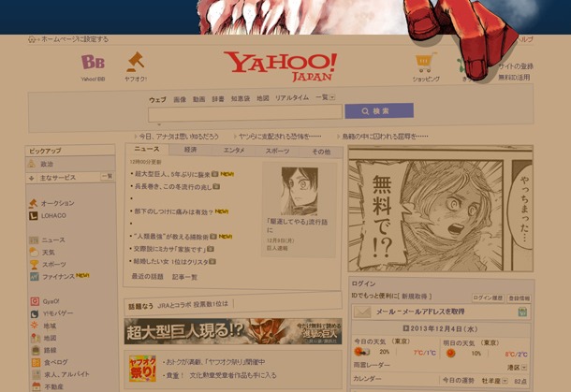Open the 一覧 button beside 主なサービス
Screen dimensions: 571x392
tap(107, 176)
